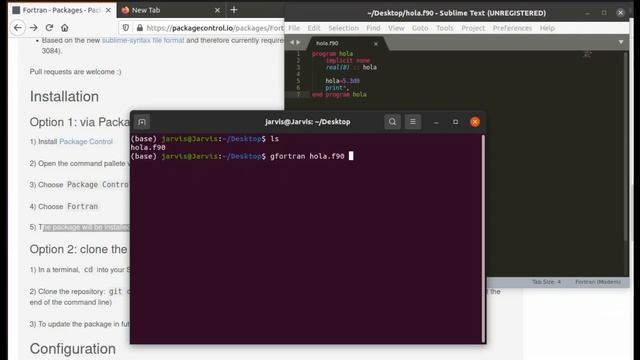The image size is (640, 360).
Task: Close the Fortran Packages browser tab
Action: [x=108, y=10]
